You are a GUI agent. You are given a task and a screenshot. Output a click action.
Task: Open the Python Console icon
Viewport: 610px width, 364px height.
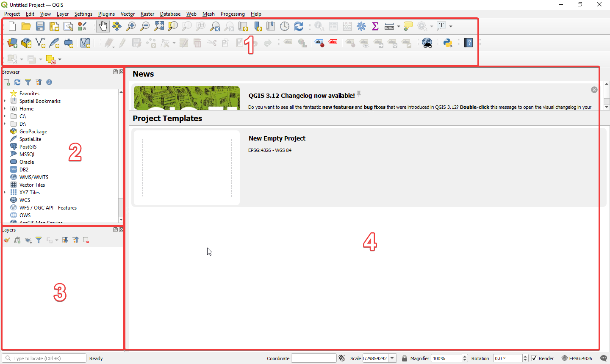(x=448, y=43)
